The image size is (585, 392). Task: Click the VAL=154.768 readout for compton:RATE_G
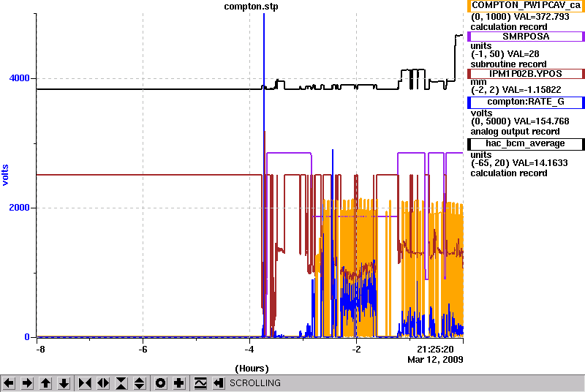click(542, 121)
